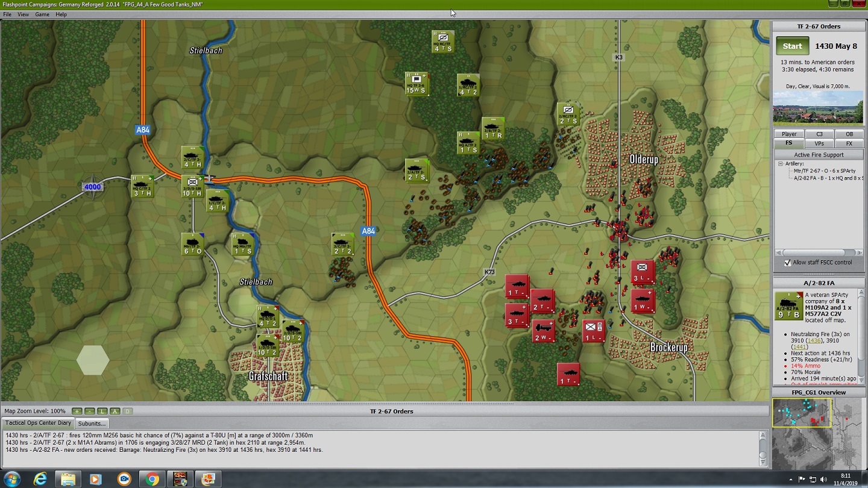The image size is (868, 488).
Task: Switch to the VPs tab
Action: tap(819, 143)
